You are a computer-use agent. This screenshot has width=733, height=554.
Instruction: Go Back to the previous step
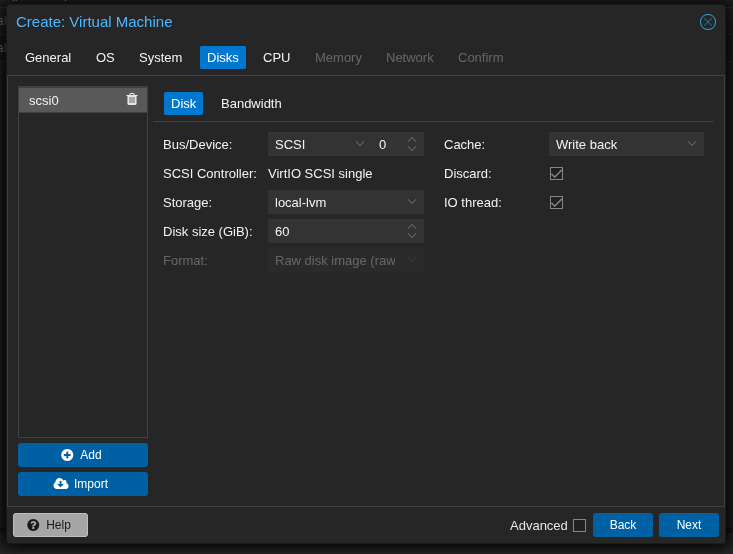click(622, 525)
